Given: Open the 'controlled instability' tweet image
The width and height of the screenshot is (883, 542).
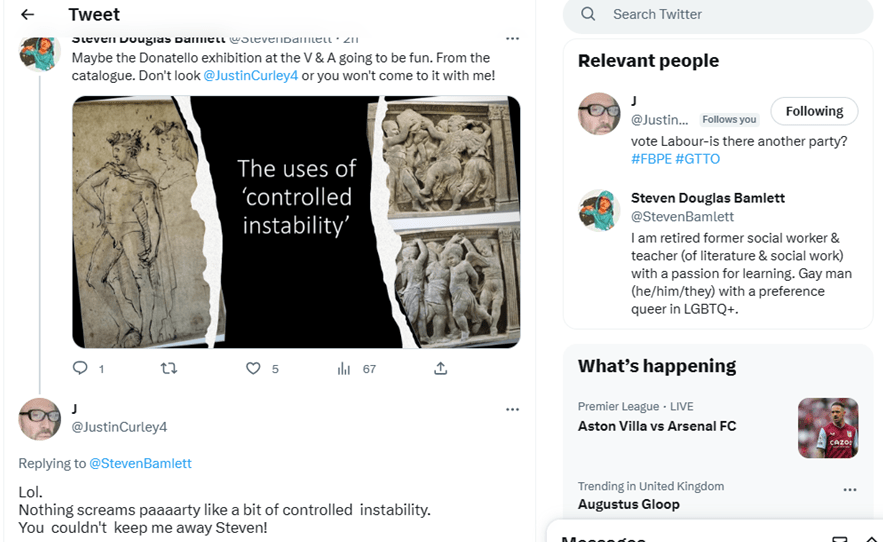Looking at the screenshot, I should (296, 222).
